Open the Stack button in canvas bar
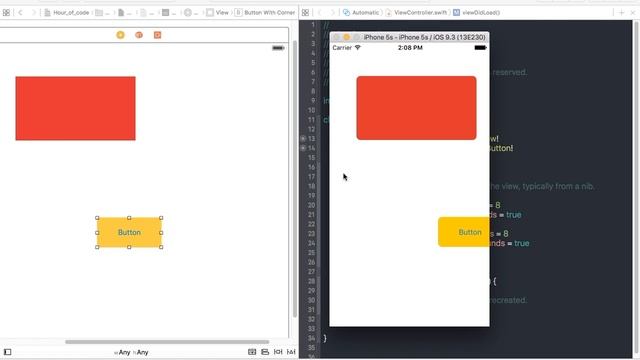The width and height of the screenshot is (640, 360). click(x=252, y=352)
